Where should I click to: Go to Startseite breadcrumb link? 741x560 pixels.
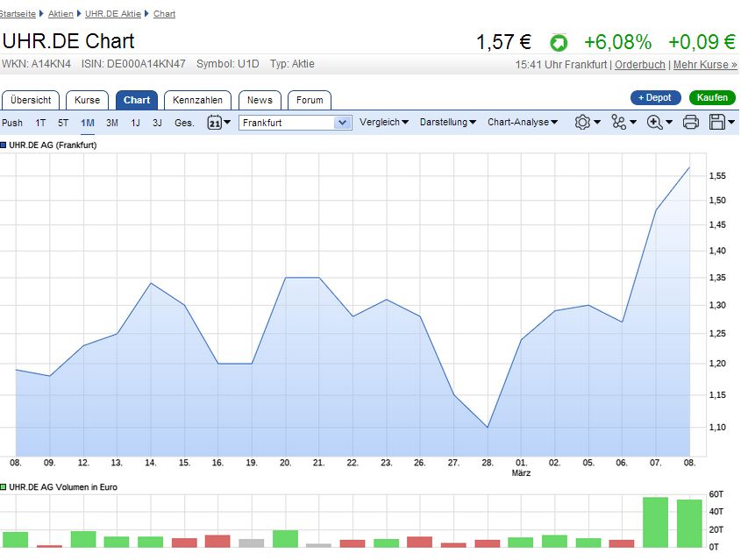(18, 14)
